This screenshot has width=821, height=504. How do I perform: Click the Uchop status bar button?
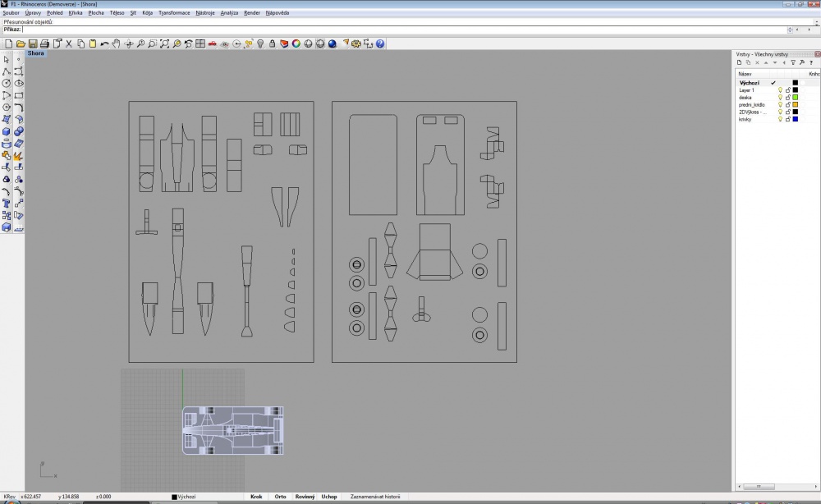(329, 497)
